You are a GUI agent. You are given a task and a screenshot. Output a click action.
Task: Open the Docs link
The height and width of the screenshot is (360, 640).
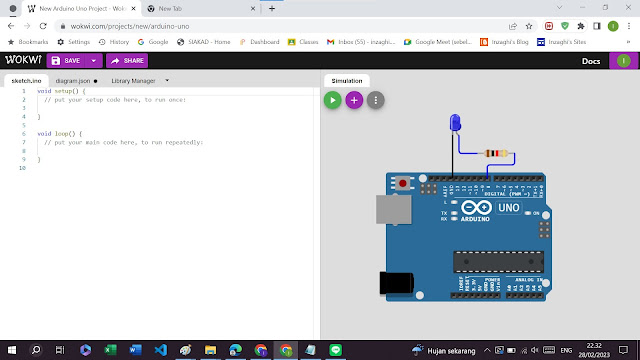(x=591, y=61)
